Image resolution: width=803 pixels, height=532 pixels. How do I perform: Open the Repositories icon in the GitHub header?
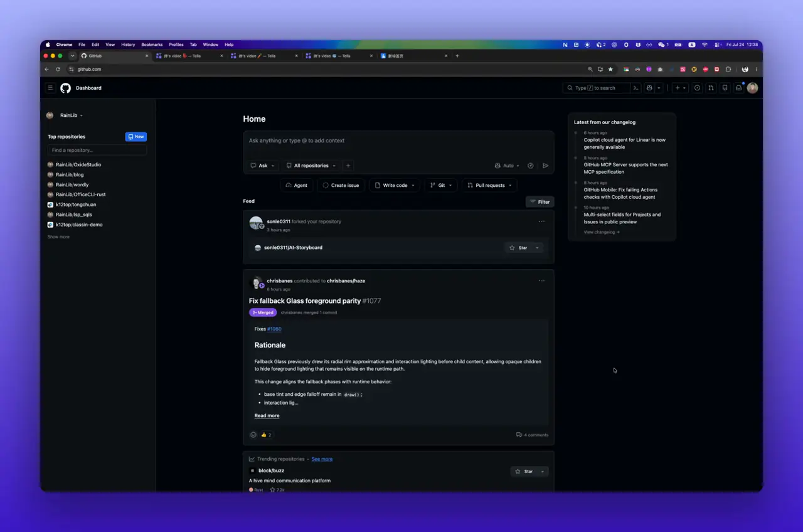725,88
